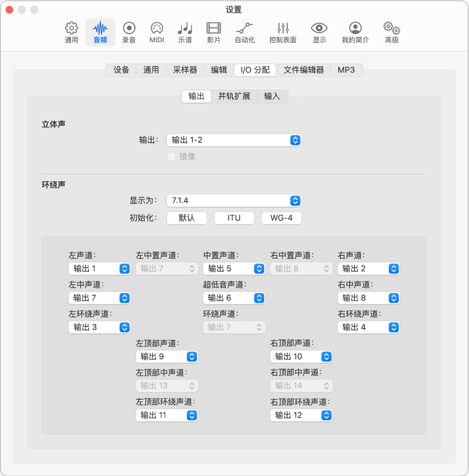Switch to the MP3 tab

click(346, 70)
